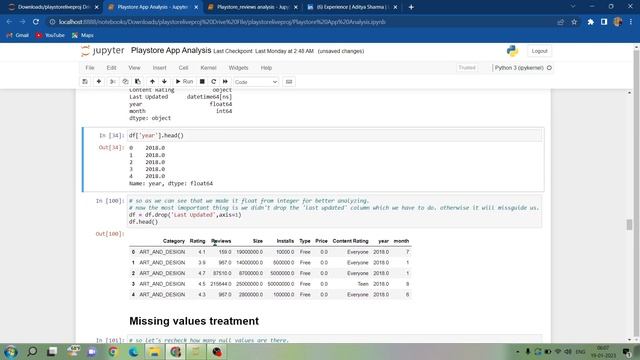Toggle the browser side panel icon
Viewport: 640px width, 360px height.
[x=604, y=22]
